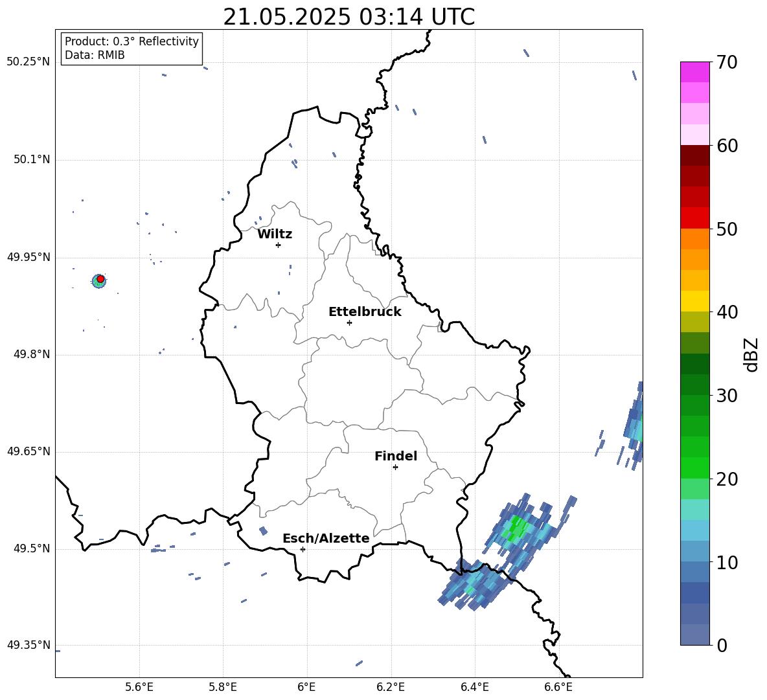Click the cross marker below Wiltz

(279, 245)
